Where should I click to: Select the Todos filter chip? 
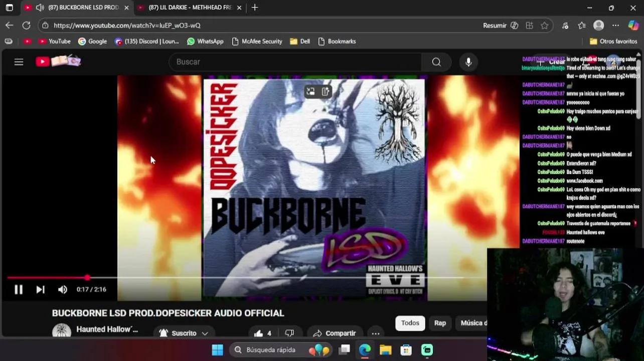(x=410, y=323)
